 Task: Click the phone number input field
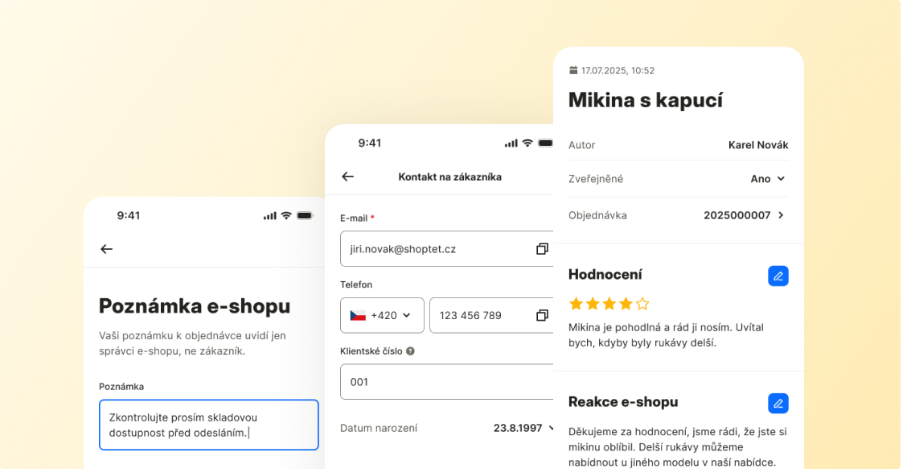(492, 315)
